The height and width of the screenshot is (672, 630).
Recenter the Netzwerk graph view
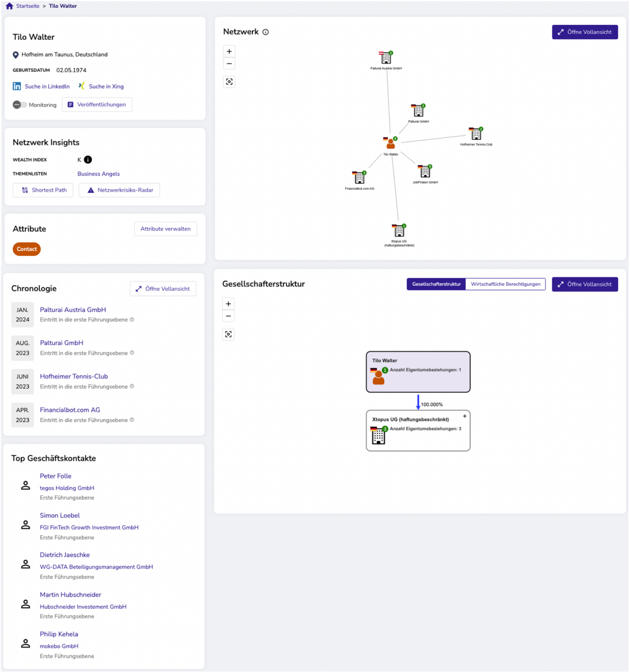(229, 82)
